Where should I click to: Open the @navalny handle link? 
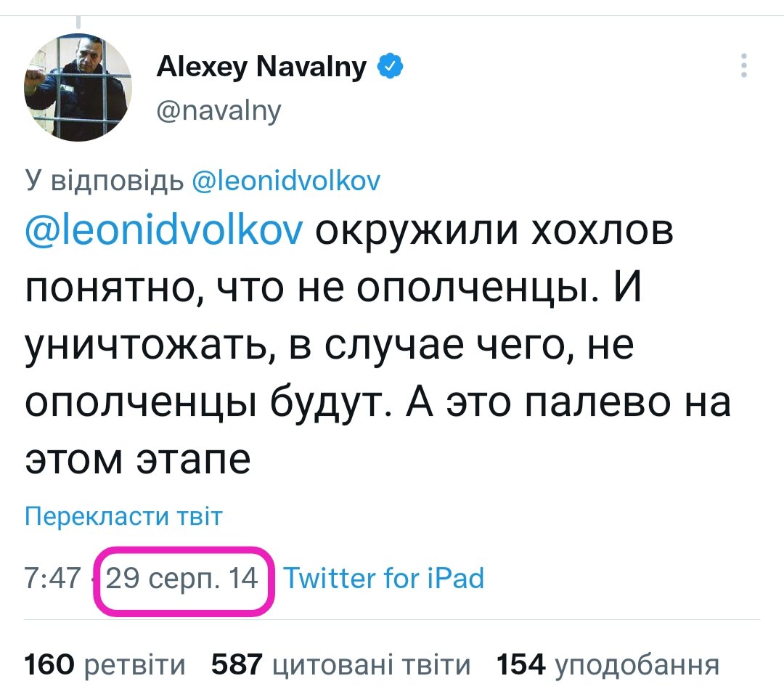click(x=219, y=111)
